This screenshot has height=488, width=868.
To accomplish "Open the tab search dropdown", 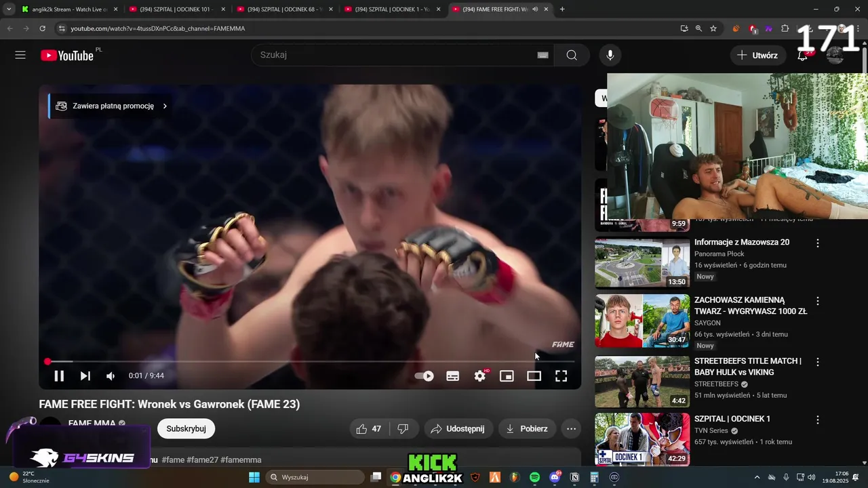I will [x=8, y=9].
